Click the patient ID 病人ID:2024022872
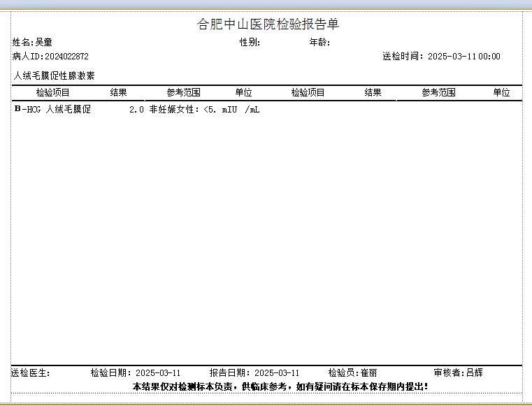The height and width of the screenshot is (406, 532). point(50,57)
